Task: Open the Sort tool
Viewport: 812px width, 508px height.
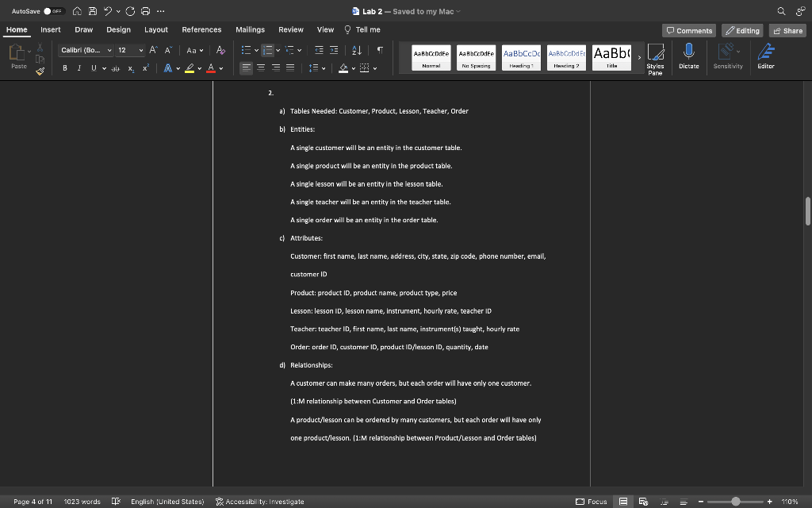Action: [356, 49]
